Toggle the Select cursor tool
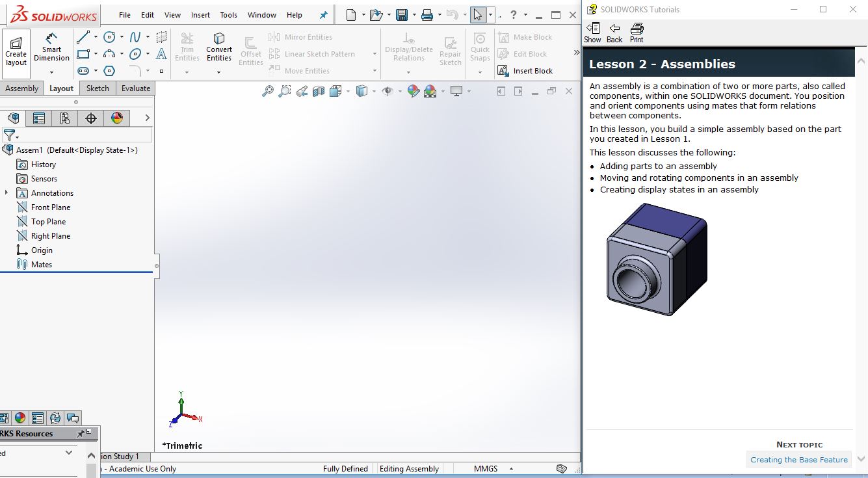 click(478, 14)
